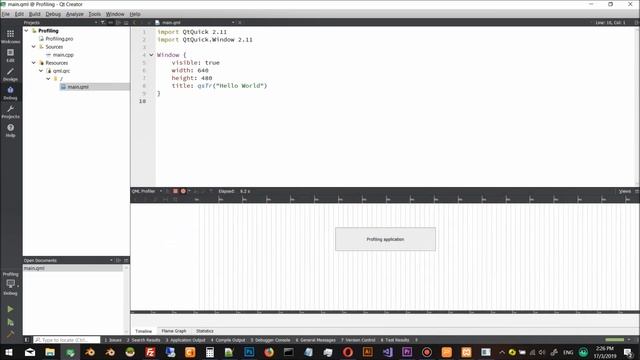
Task: Open the Analyze menu
Action: (75, 14)
